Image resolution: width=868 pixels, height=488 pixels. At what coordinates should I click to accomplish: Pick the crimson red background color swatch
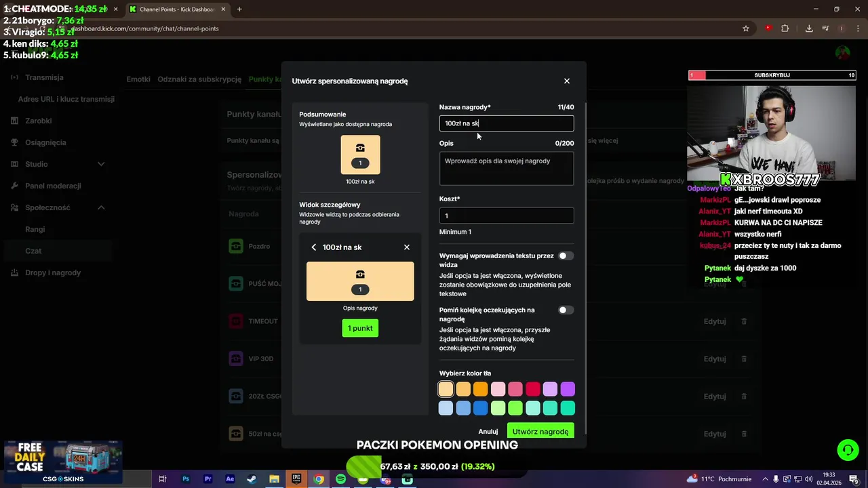click(x=533, y=389)
